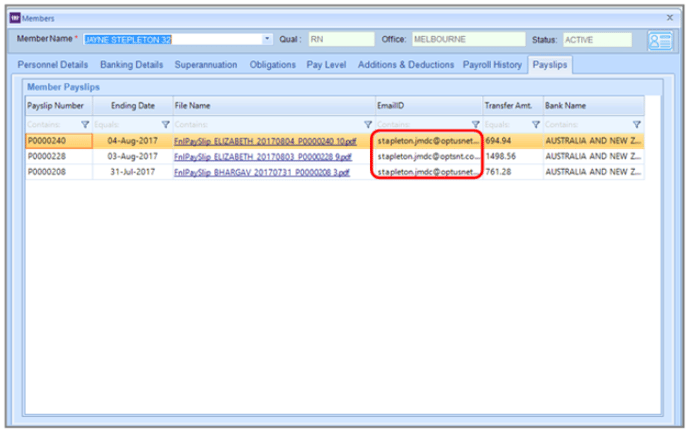
Task: Switch to Personnel Details tab
Action: click(x=53, y=65)
